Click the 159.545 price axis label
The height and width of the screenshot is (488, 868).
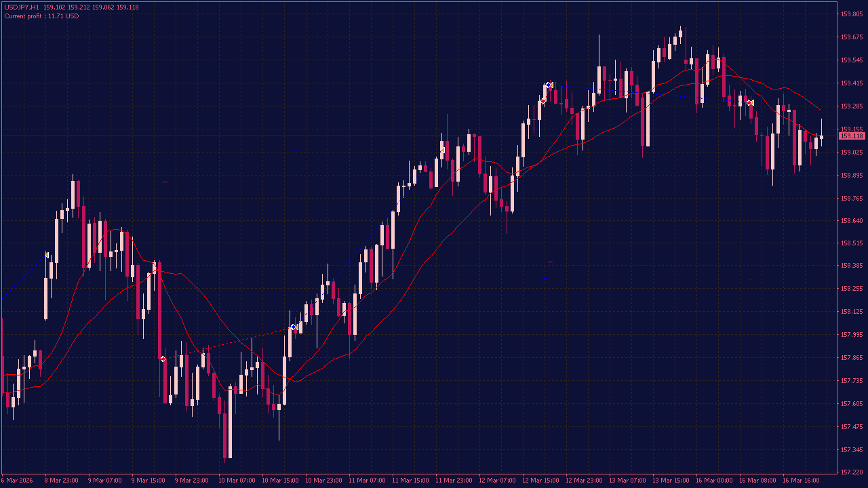[x=852, y=60]
